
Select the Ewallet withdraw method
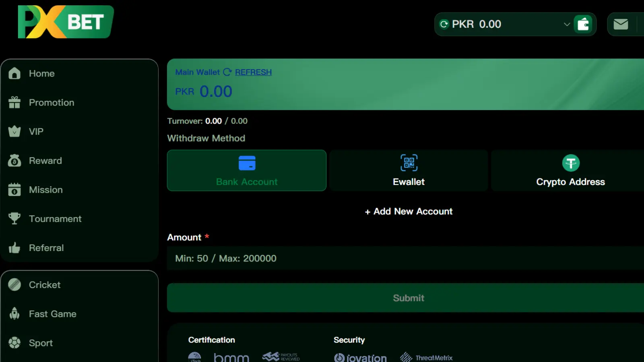click(x=409, y=171)
